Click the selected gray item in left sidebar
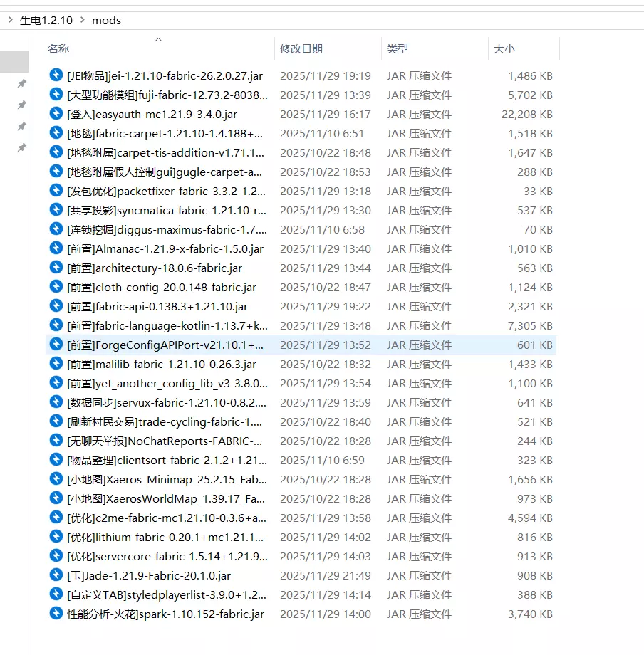Viewport: 644px width, 655px height. point(15,62)
